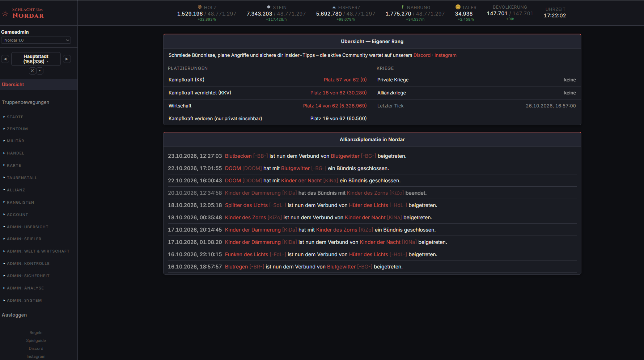Click the X button below Hauptstadt
Image resolution: width=644 pixels, height=360 pixels.
pos(33,71)
